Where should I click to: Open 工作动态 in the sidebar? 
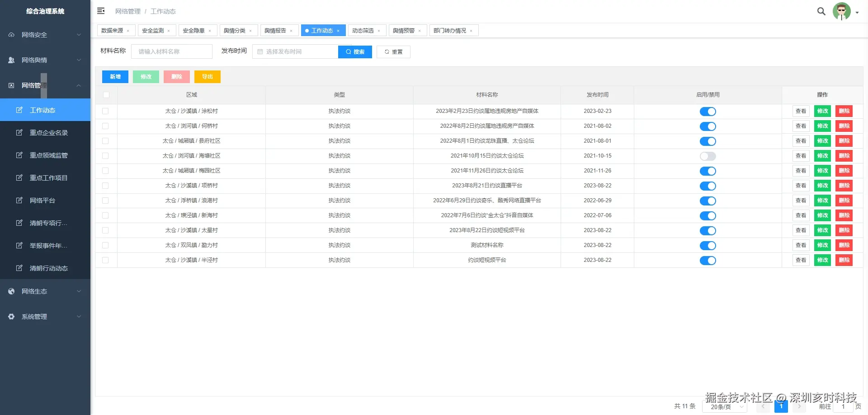45,110
